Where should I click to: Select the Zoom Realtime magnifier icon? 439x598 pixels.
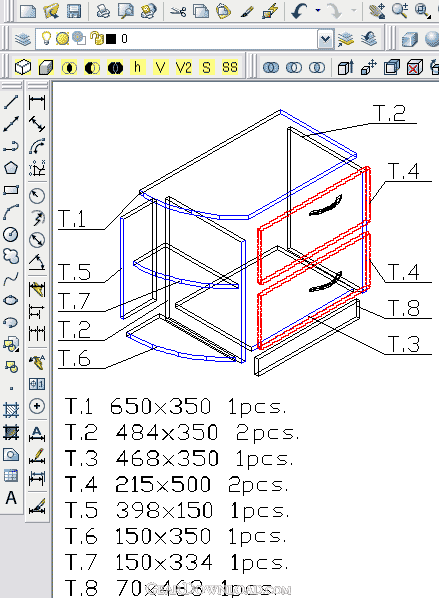(399, 11)
